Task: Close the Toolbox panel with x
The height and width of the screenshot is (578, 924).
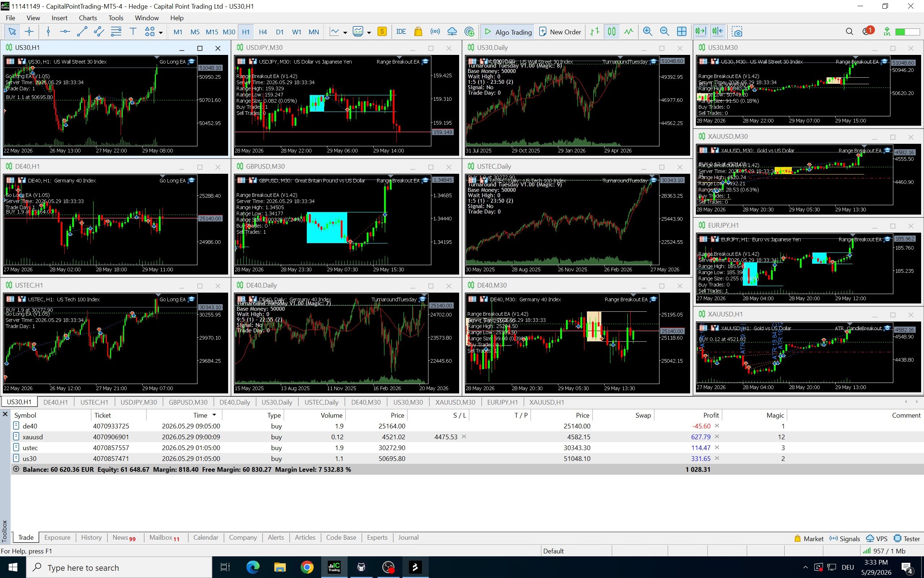Action: coord(5,414)
